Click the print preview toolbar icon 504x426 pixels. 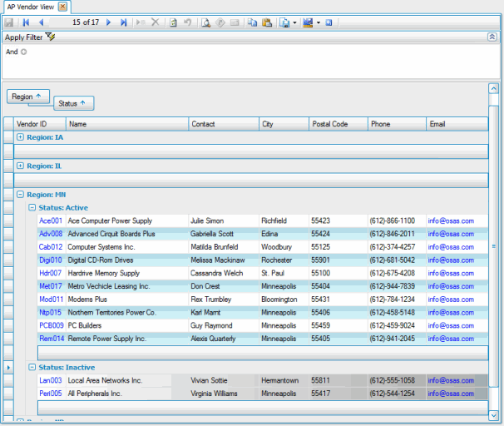(x=206, y=22)
